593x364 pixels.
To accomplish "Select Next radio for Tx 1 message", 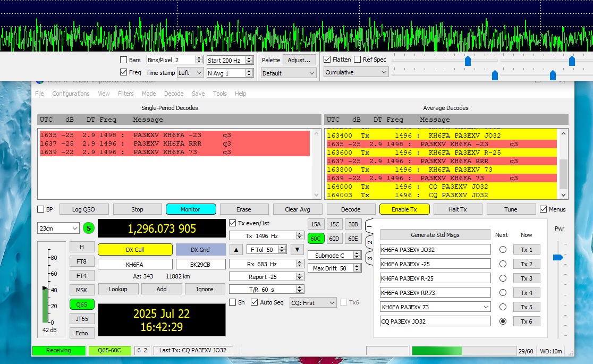I will point(503,250).
